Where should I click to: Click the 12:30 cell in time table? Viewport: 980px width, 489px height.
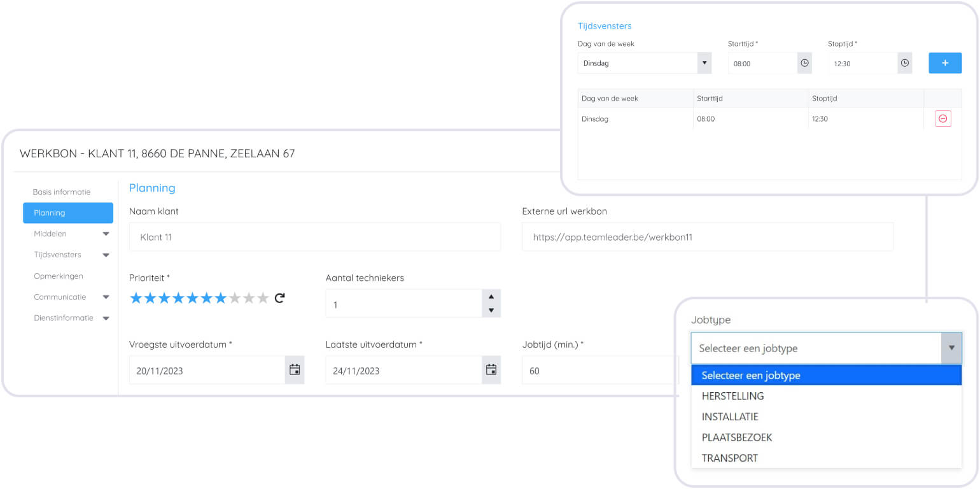(x=866, y=119)
